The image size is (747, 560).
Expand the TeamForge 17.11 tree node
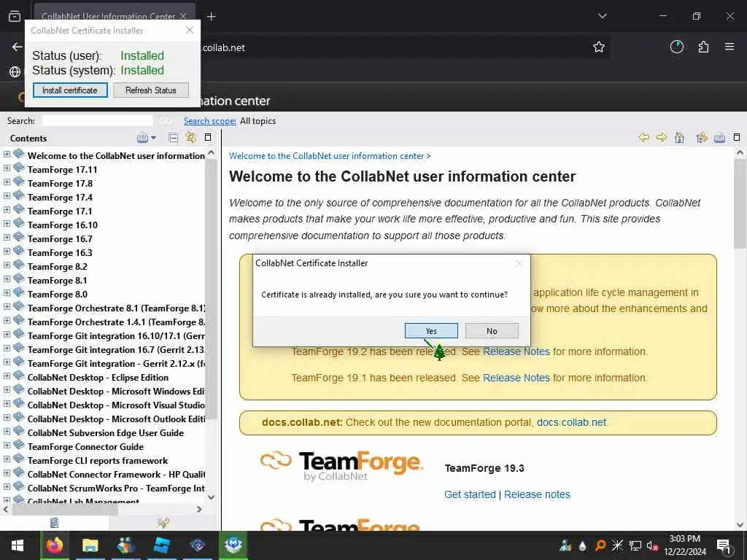click(7, 168)
